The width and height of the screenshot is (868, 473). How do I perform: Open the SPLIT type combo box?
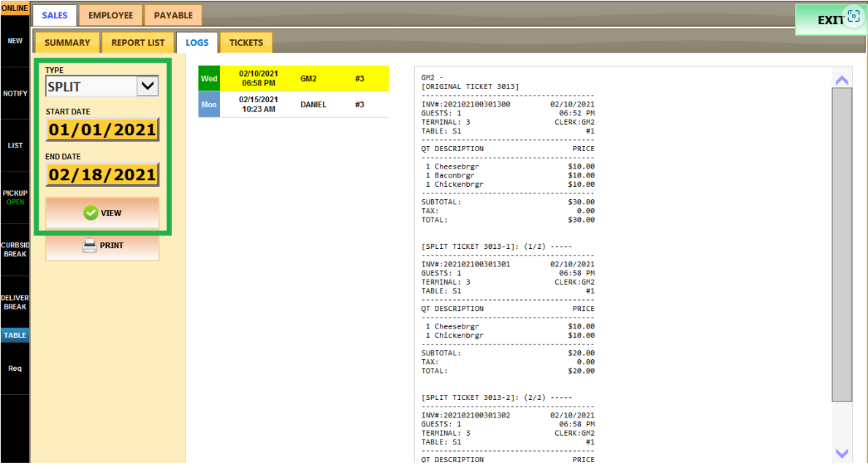(102, 86)
